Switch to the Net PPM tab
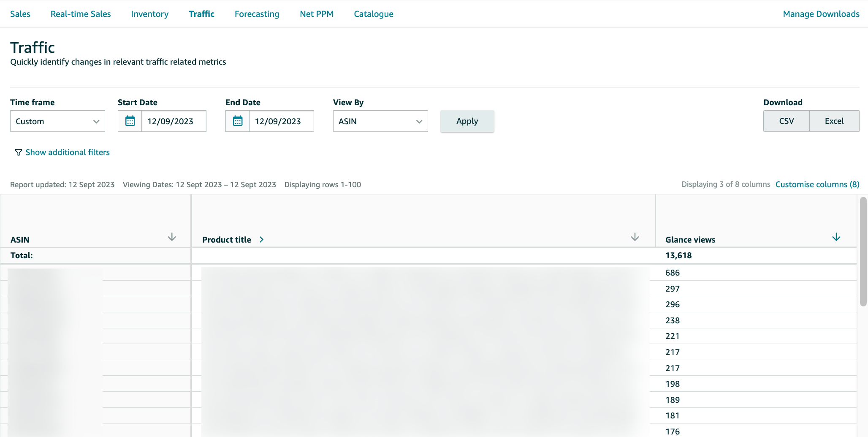This screenshot has width=868, height=437. [x=316, y=14]
